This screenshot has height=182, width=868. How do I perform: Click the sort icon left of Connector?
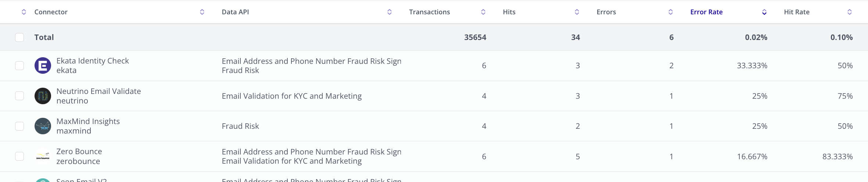click(x=24, y=12)
